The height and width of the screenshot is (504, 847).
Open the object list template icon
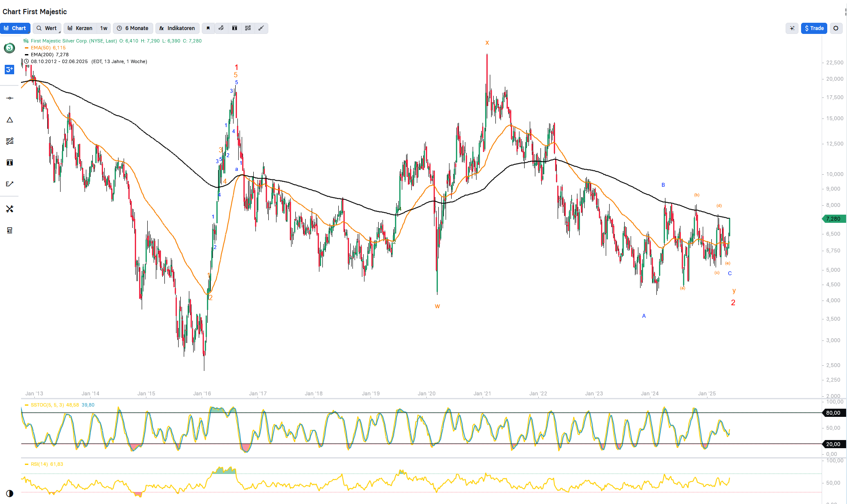click(9, 231)
